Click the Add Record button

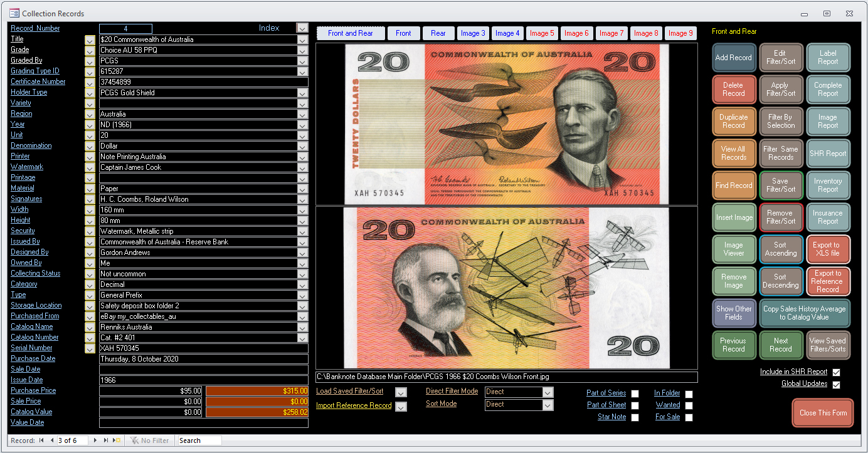tap(733, 58)
